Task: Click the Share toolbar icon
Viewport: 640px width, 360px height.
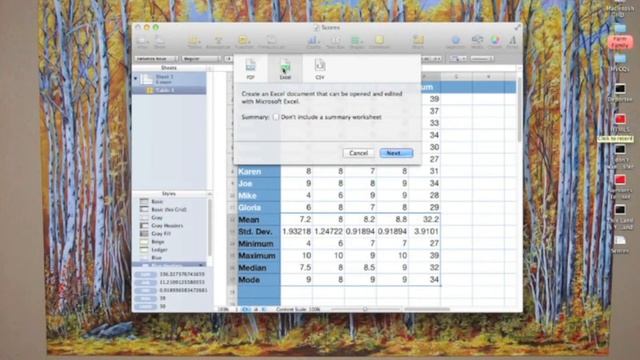Action: pos(418,41)
